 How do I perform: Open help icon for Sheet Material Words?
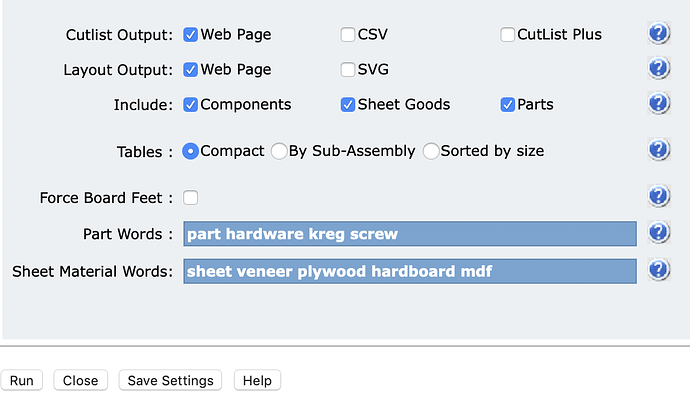pos(658,270)
